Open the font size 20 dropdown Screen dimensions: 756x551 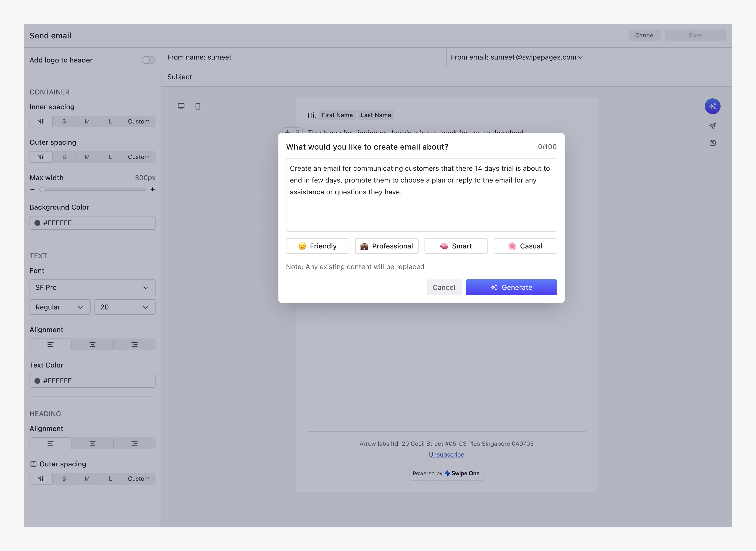125,307
